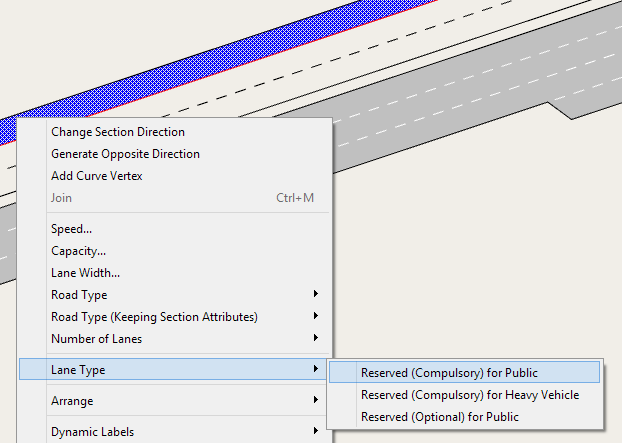
Task: Pick Reserved (Compulsory) for Heavy Vehicle
Action: [x=469, y=395]
